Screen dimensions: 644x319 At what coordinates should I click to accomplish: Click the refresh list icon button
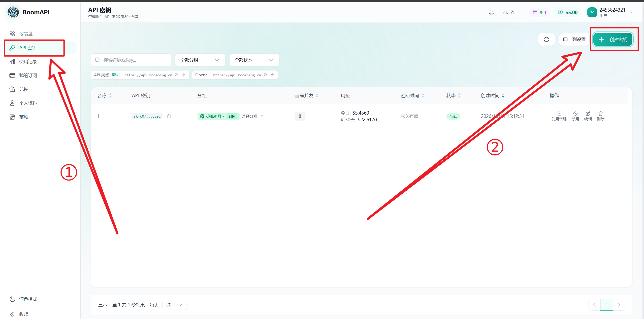point(546,39)
